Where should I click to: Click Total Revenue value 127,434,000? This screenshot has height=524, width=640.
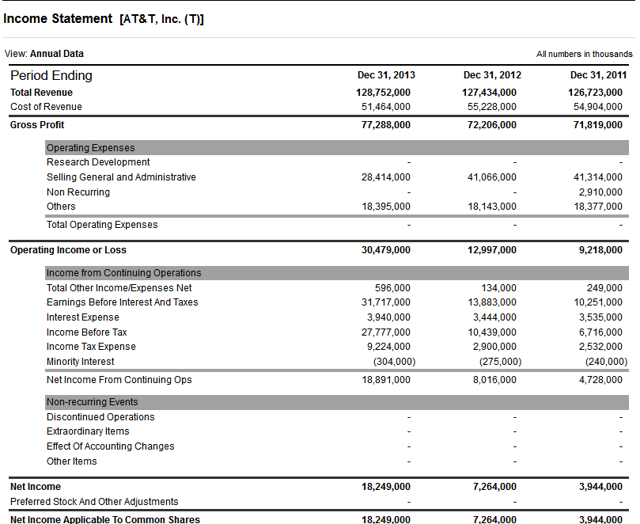tap(489, 93)
